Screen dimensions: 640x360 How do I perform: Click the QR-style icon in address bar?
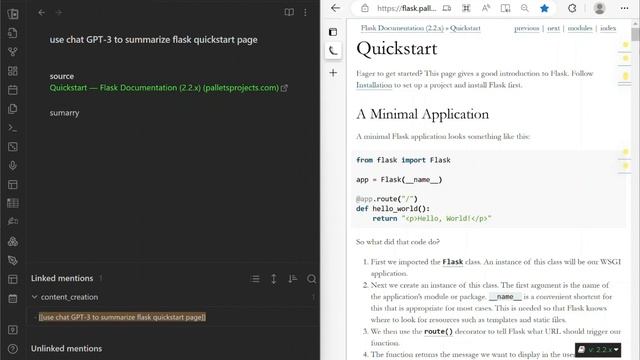point(467,8)
